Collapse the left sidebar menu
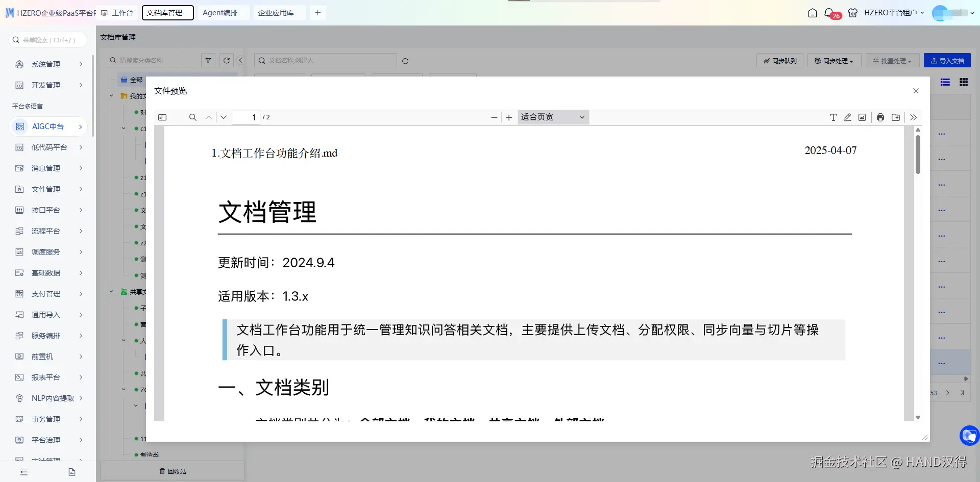 pos(24,472)
